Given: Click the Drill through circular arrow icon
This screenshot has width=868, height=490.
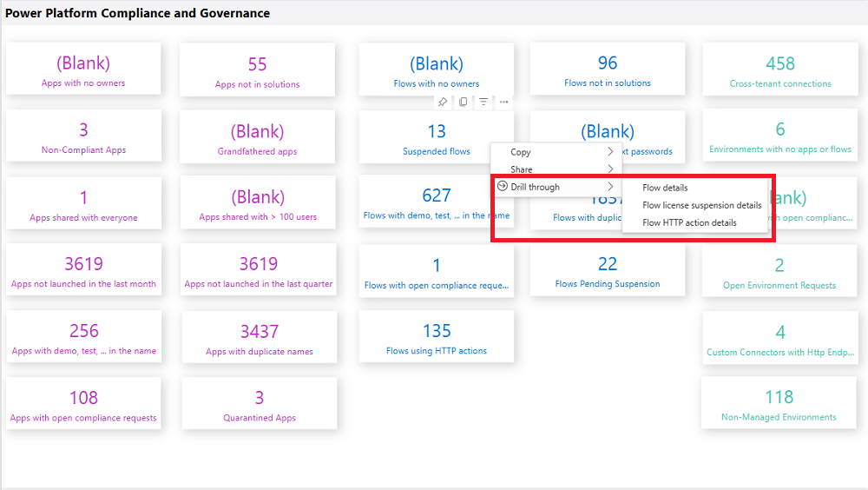Looking at the screenshot, I should [502, 186].
